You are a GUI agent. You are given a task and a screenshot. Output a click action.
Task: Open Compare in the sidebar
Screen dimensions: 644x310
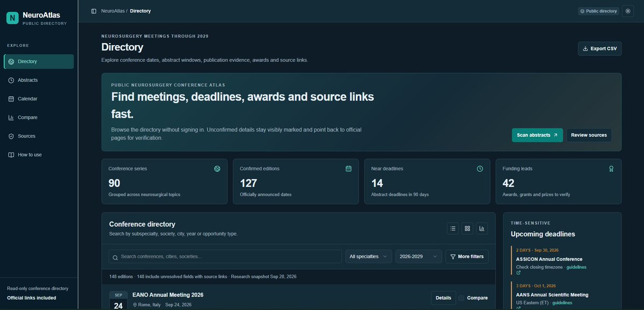(39, 117)
